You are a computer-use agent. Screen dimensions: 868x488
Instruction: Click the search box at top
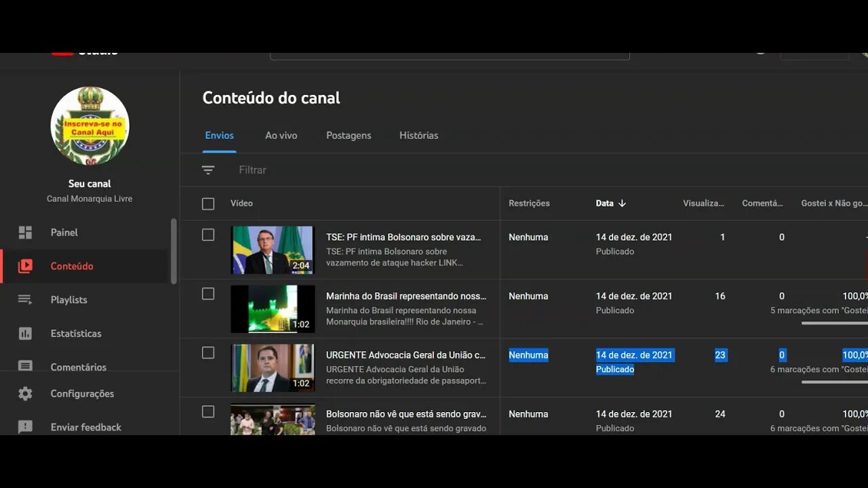(x=450, y=56)
